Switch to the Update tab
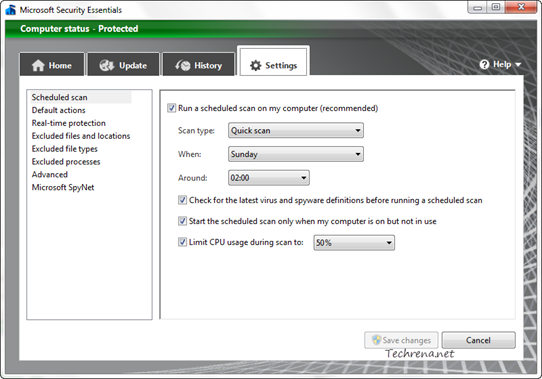Viewport: 542px width, 379px height. (123, 65)
